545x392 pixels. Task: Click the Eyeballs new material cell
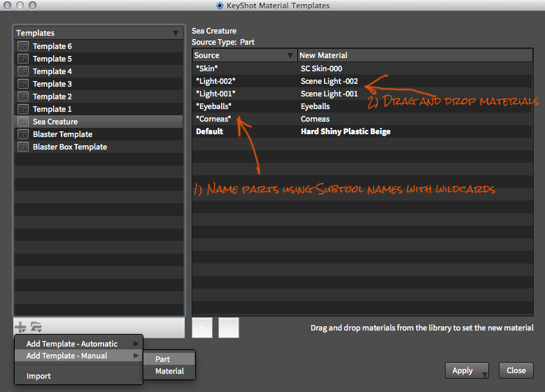point(316,106)
